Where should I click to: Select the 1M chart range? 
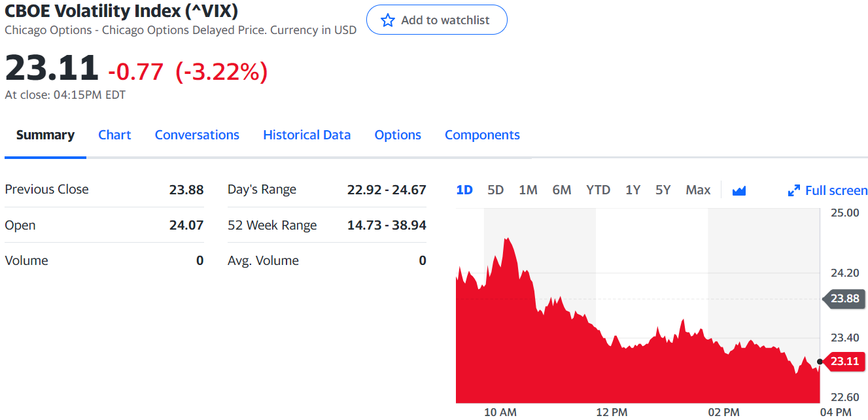tap(528, 190)
